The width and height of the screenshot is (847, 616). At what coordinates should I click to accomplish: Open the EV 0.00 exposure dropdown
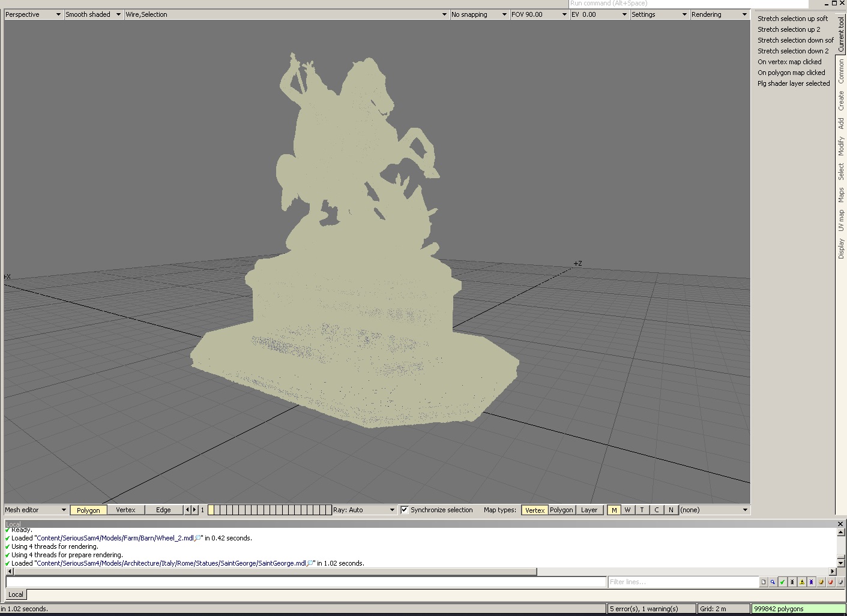click(599, 14)
